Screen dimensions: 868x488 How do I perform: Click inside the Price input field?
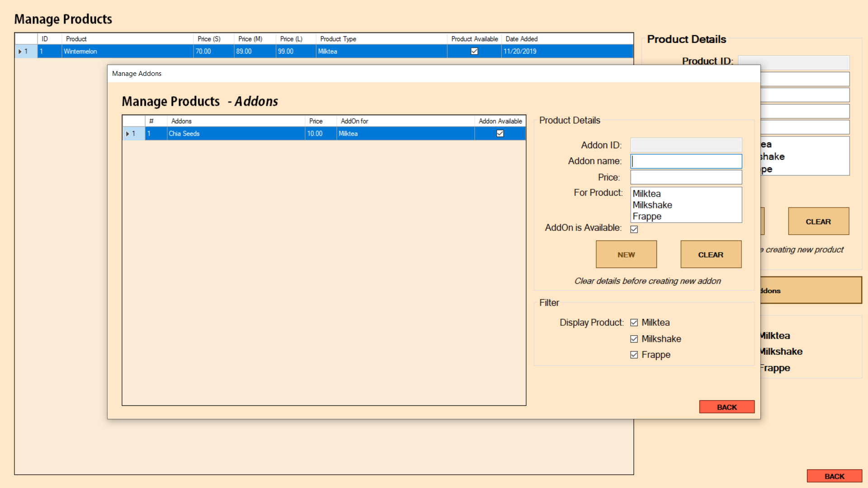[686, 177]
